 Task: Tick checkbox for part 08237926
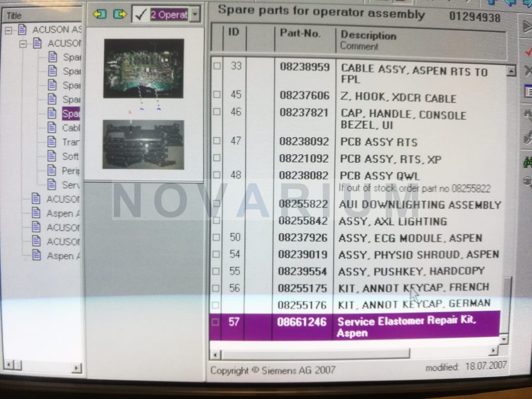[x=216, y=237]
